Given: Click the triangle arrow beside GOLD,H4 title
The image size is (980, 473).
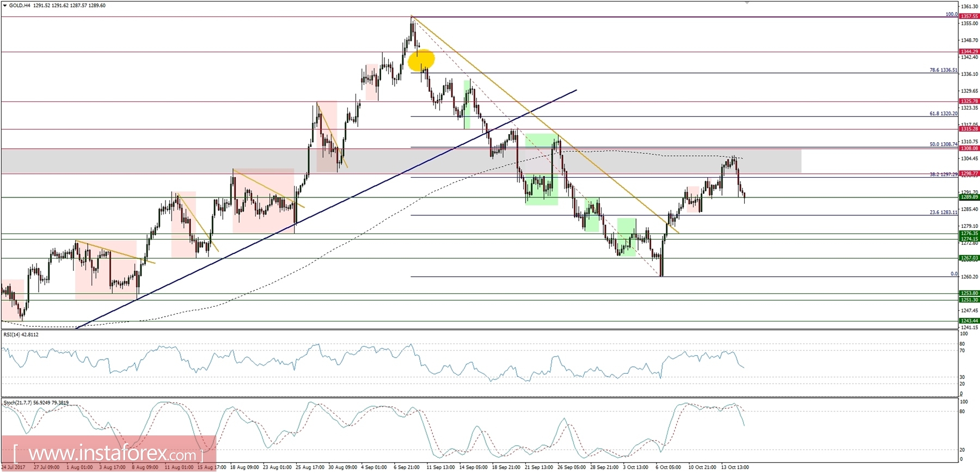Looking at the screenshot, I should pyautogui.click(x=5, y=5).
